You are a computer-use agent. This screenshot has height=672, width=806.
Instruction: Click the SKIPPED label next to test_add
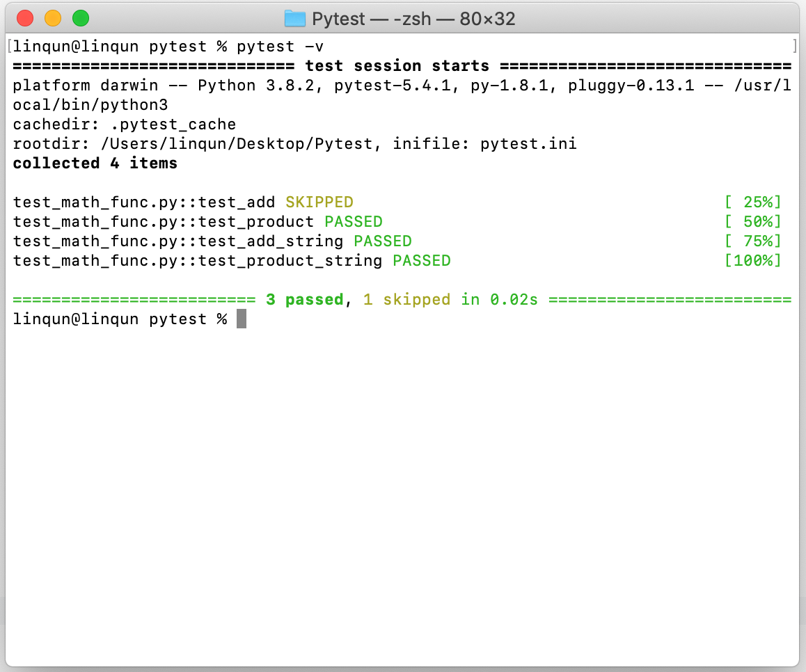(x=319, y=202)
